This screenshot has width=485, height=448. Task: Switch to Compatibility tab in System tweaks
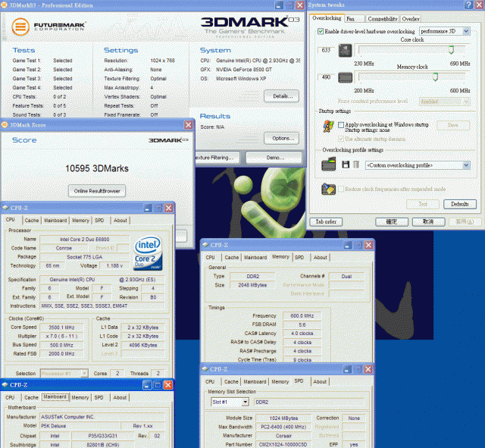coord(382,19)
